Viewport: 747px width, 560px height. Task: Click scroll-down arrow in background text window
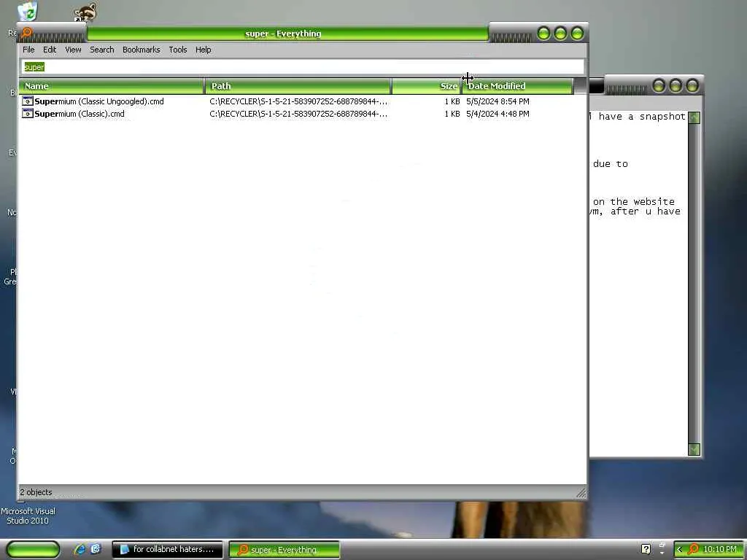[x=694, y=449]
